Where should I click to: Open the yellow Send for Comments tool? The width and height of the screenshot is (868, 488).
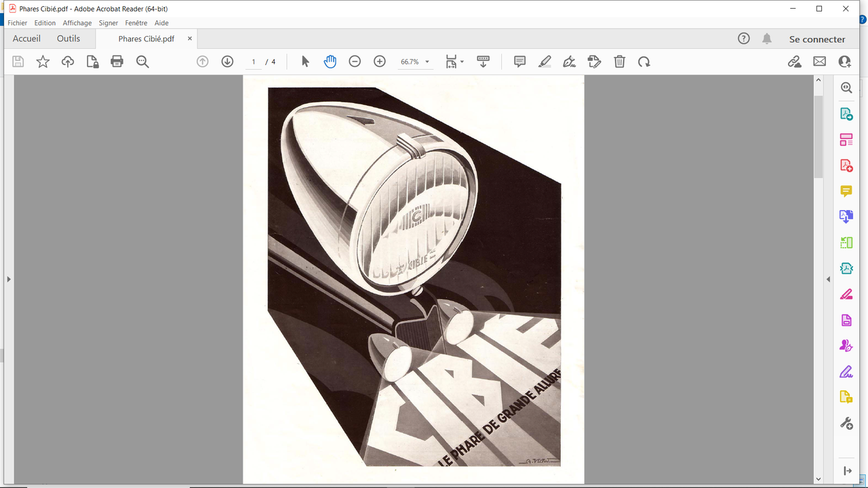846,397
